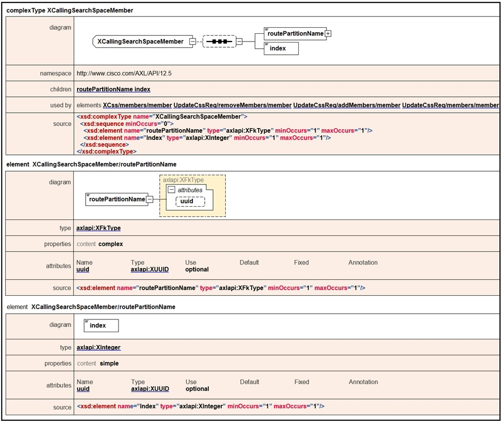Click the XCallingSearchSpaceMember diagram node

coord(140,42)
